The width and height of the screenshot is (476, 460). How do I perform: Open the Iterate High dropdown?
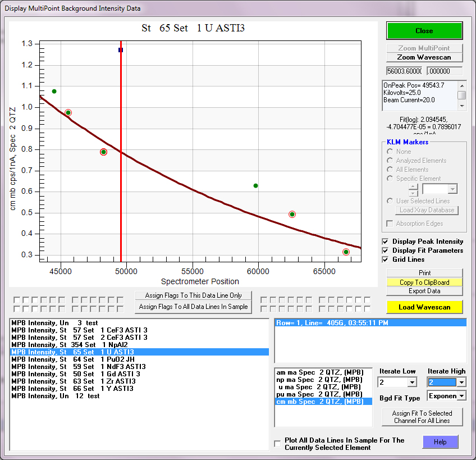coord(461,382)
